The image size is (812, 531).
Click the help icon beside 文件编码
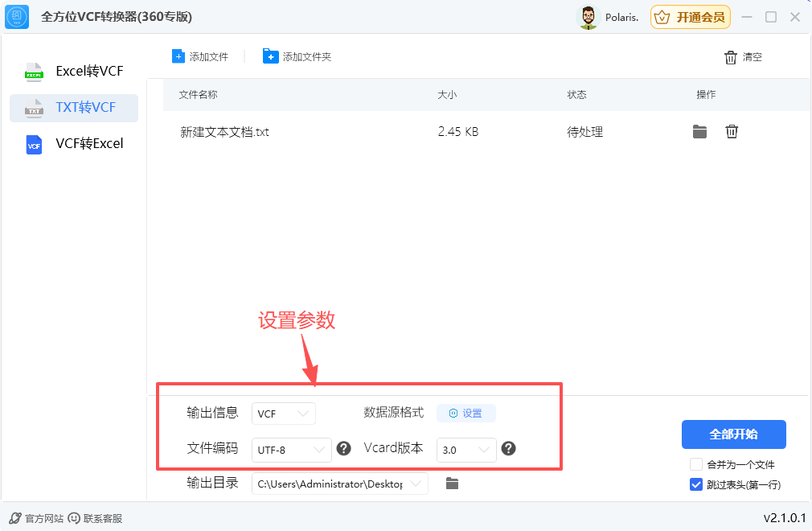(344, 449)
